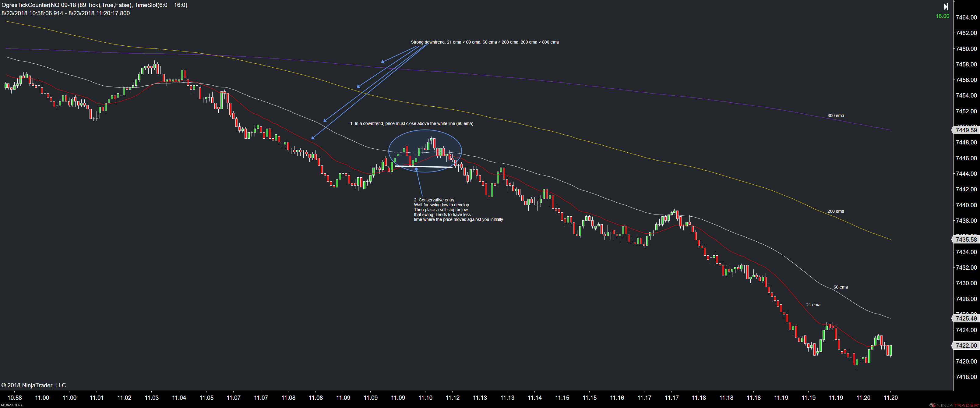Click the 7449.59 price marker
This screenshot has height=408, width=980.
click(966, 130)
